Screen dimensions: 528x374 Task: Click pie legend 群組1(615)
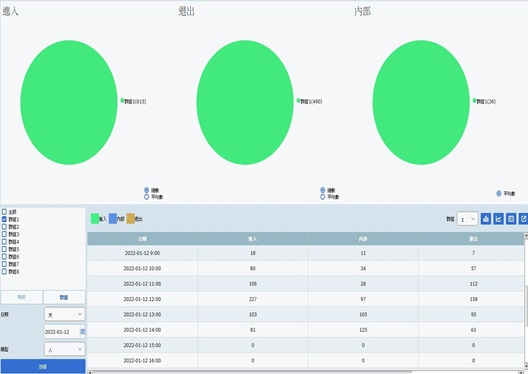134,101
